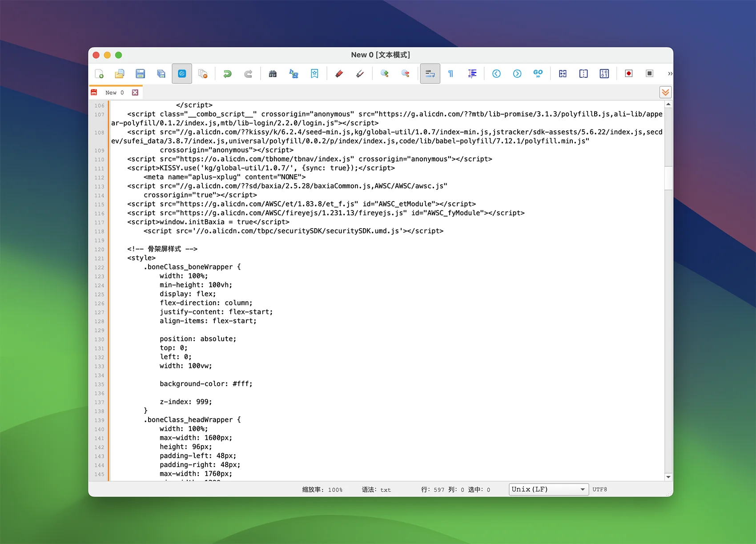
Task: Select the red highlighter mark tool
Action: point(339,74)
